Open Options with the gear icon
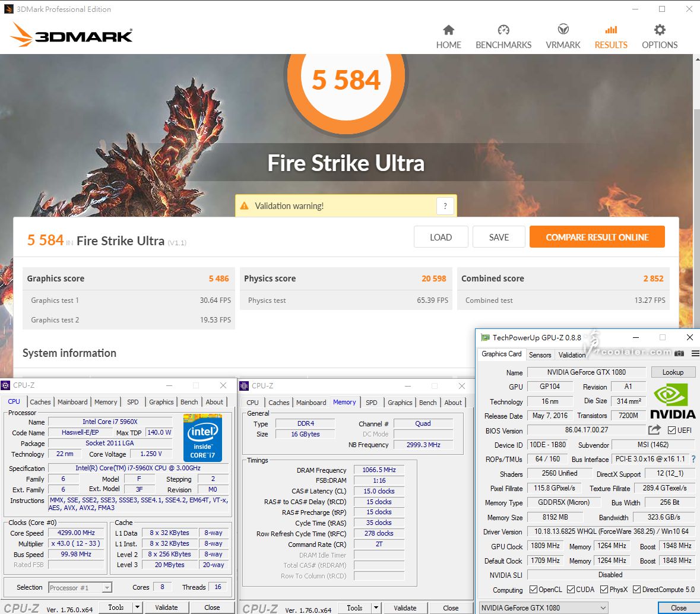This screenshot has height=614, width=700. point(660,30)
